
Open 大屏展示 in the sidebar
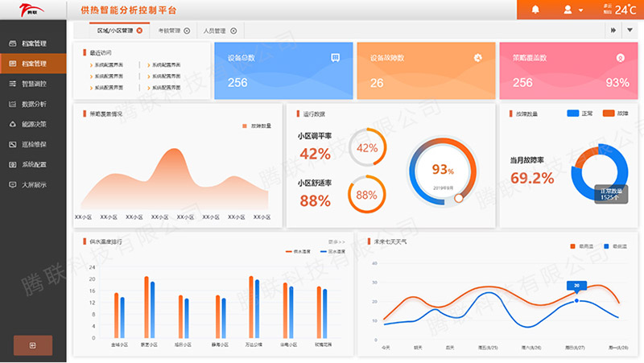coord(33,184)
